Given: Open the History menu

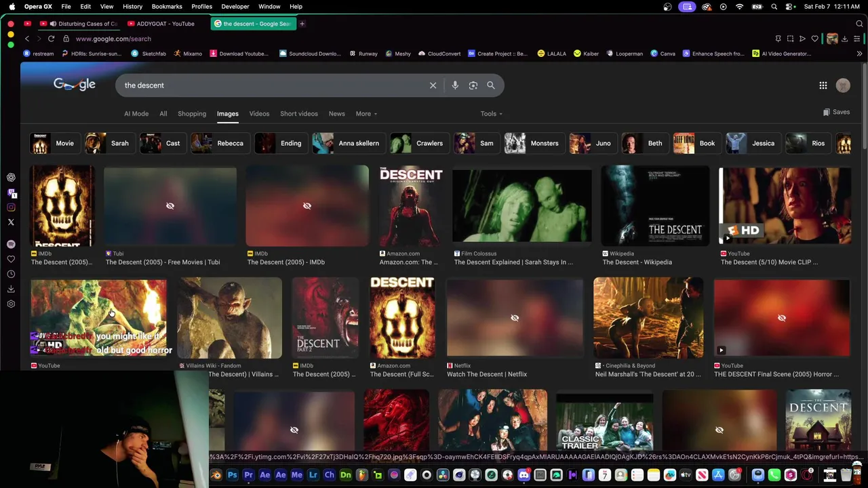Looking at the screenshot, I should click(x=132, y=7).
